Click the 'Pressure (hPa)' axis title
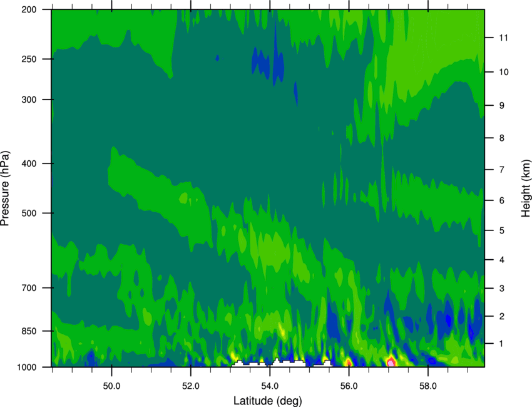This screenshot has height=407, width=532. [x=5, y=188]
